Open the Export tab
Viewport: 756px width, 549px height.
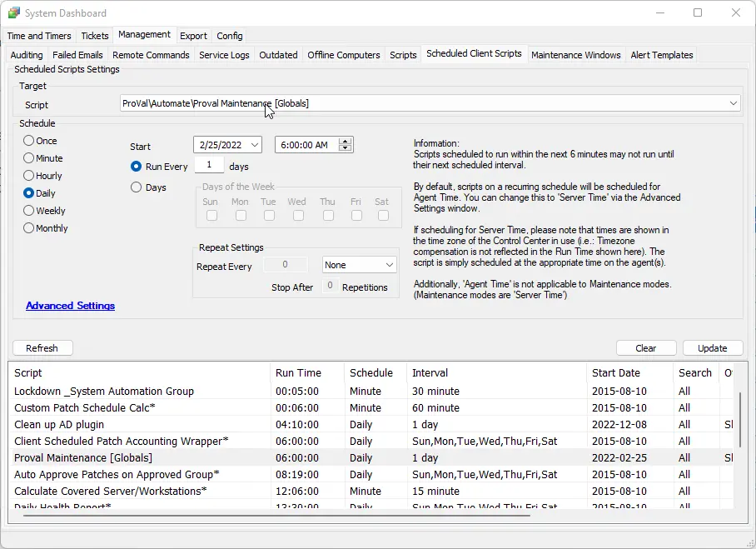click(193, 36)
